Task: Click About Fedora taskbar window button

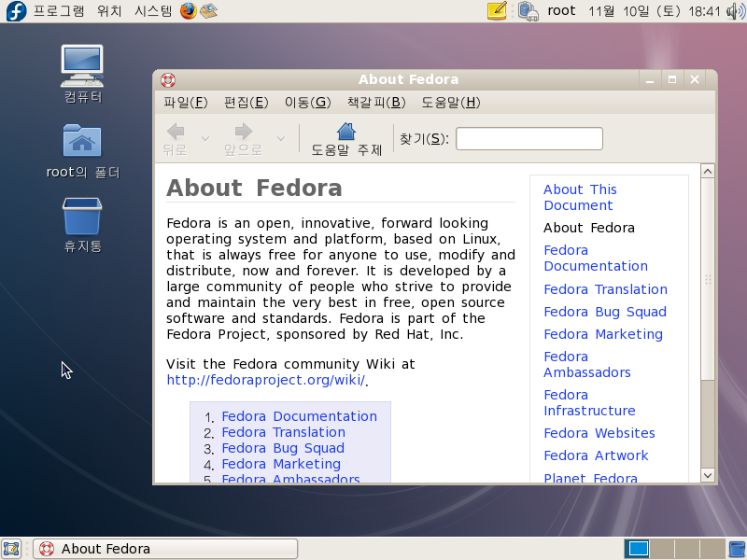Action: (x=165, y=549)
